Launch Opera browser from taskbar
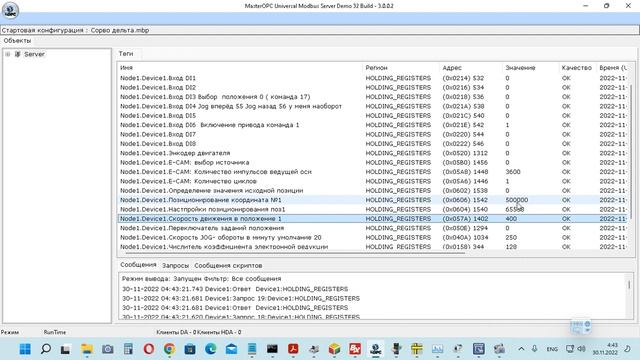This screenshot has height=360, width=640. pyautogui.click(x=149, y=349)
